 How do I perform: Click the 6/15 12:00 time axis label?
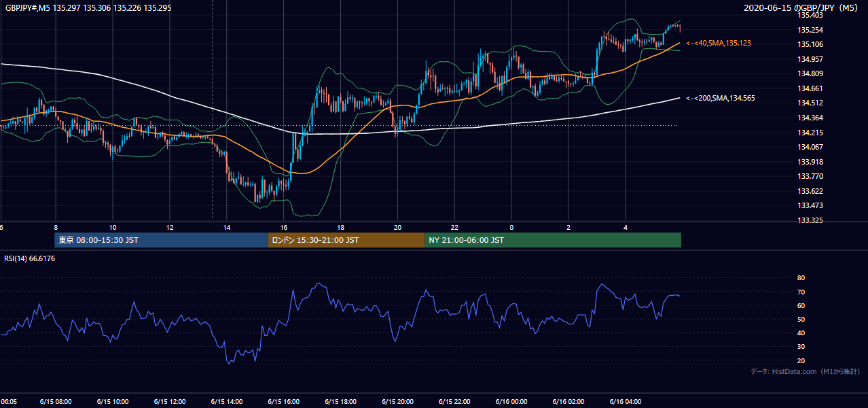coord(170,402)
